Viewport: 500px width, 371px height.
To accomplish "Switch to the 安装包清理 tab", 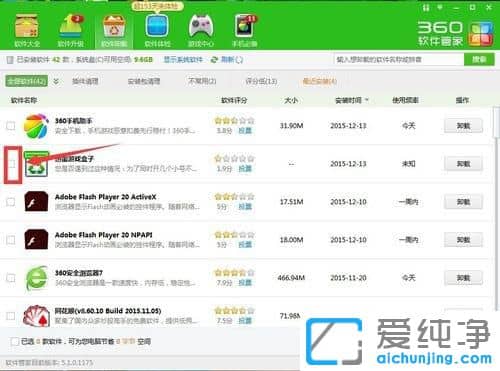I will 144,81.
